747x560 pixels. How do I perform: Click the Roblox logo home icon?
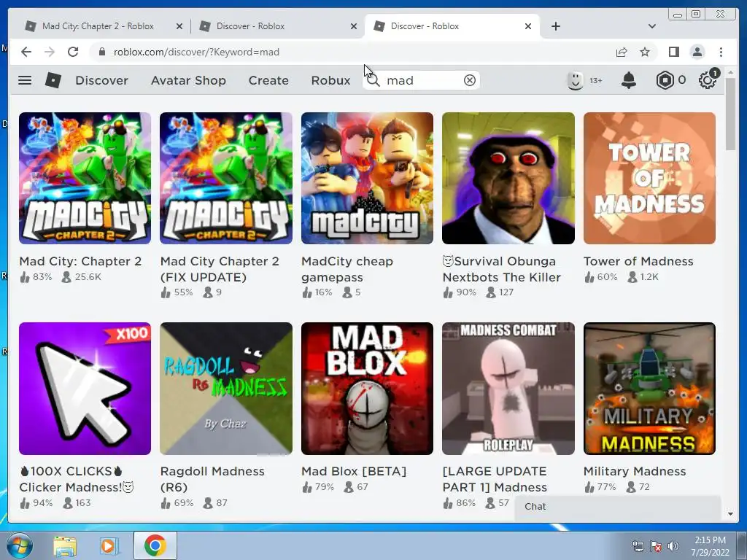[x=53, y=80]
